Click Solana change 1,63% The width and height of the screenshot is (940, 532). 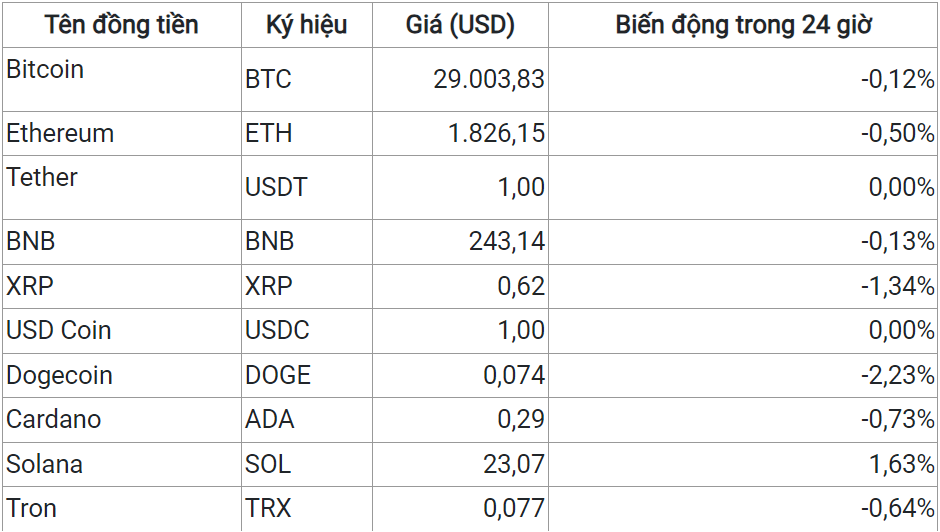901,464
